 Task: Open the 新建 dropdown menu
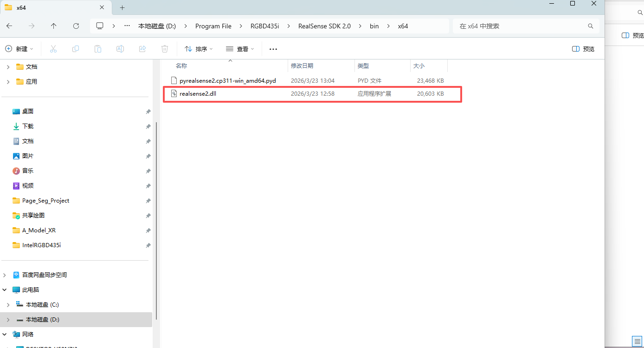click(19, 49)
